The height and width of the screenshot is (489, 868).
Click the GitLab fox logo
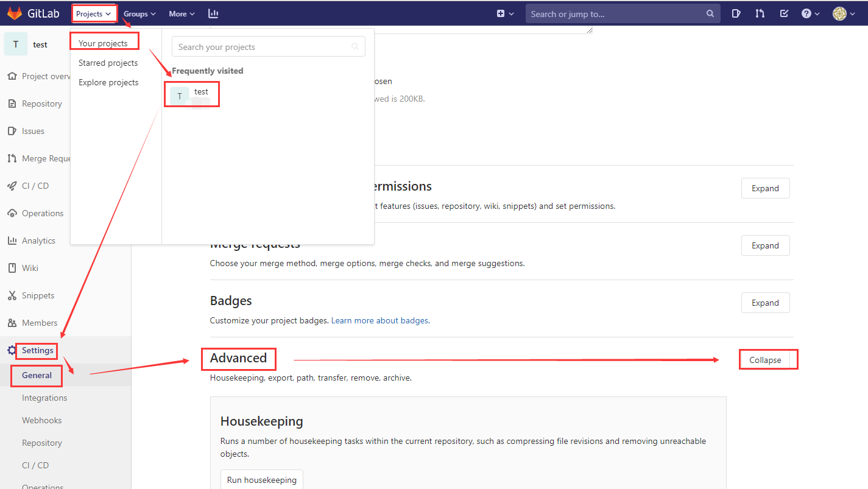click(15, 13)
